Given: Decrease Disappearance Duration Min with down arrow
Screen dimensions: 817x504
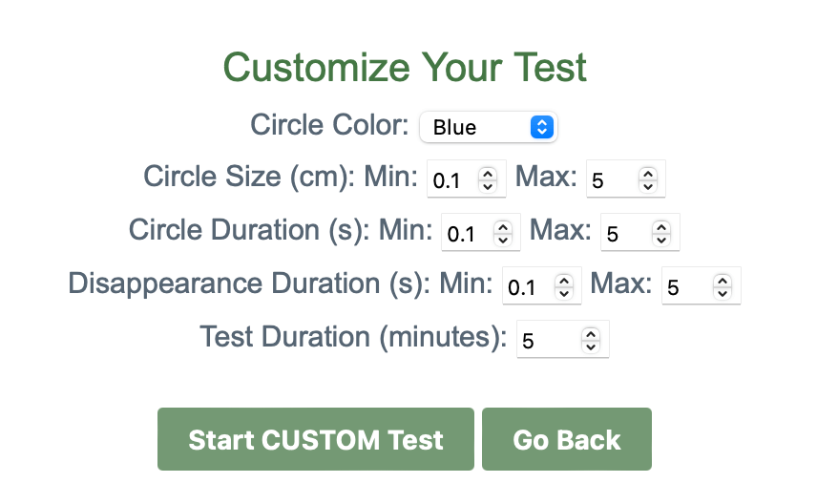Looking at the screenshot, I should coord(563,291).
